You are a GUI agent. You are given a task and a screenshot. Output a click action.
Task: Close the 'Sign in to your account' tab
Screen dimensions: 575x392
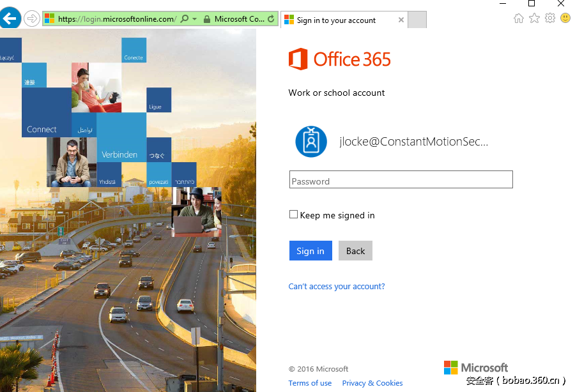401,20
